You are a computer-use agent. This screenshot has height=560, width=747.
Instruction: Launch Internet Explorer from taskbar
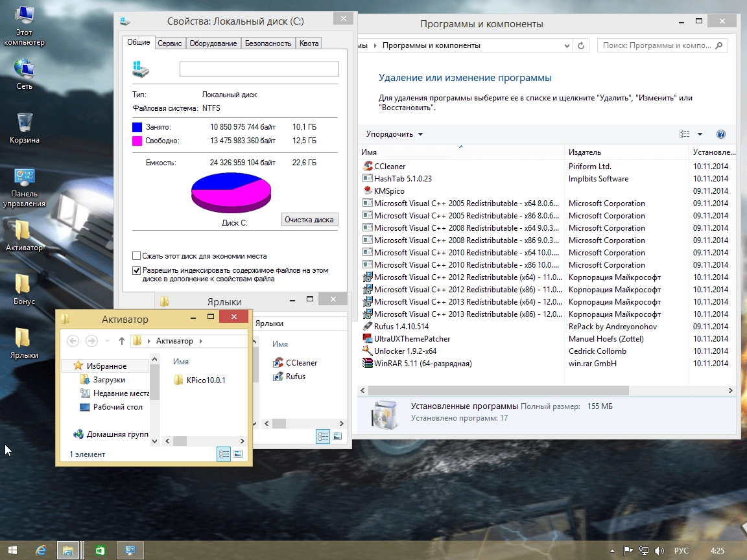pos(41,550)
